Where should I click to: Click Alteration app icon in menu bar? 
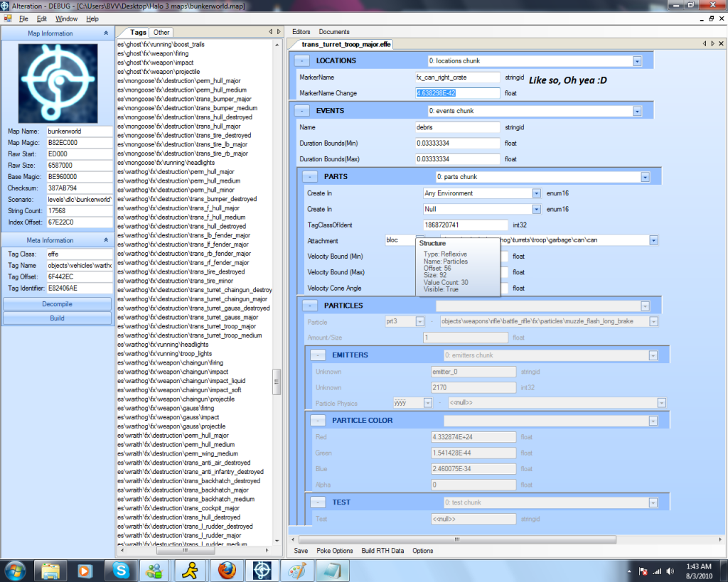coord(8,18)
